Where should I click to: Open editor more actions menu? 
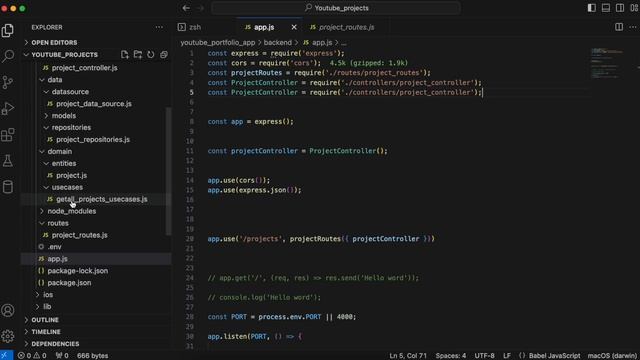(633, 27)
